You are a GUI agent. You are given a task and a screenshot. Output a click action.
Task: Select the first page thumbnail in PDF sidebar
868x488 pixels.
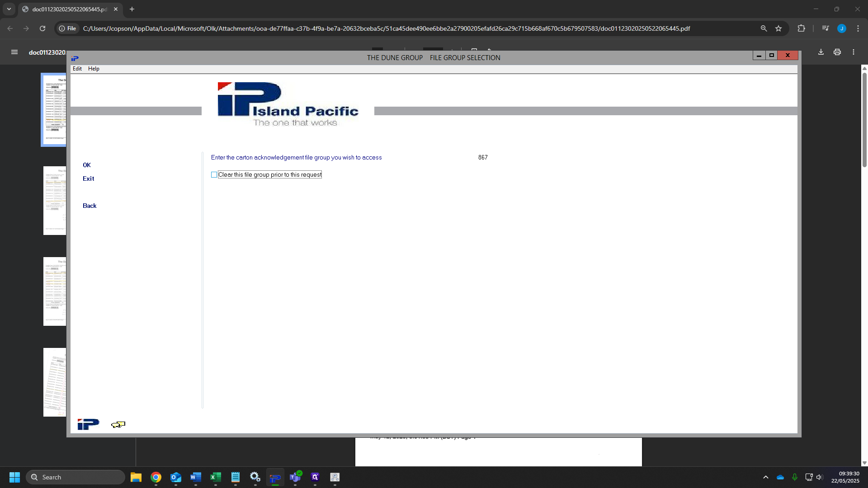tap(54, 110)
